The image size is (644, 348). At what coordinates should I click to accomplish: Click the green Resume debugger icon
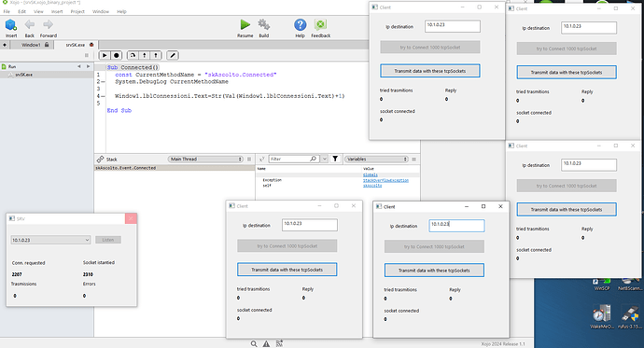245,24
